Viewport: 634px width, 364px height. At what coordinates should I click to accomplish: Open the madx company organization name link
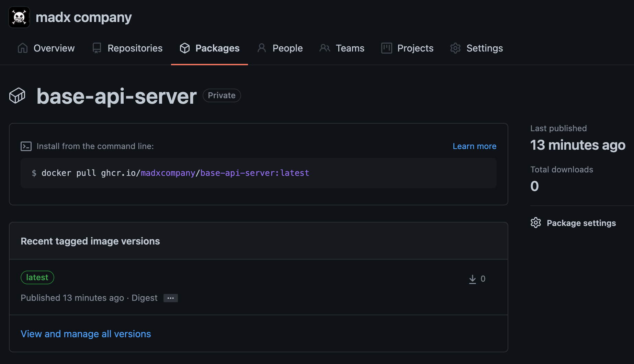tap(83, 17)
